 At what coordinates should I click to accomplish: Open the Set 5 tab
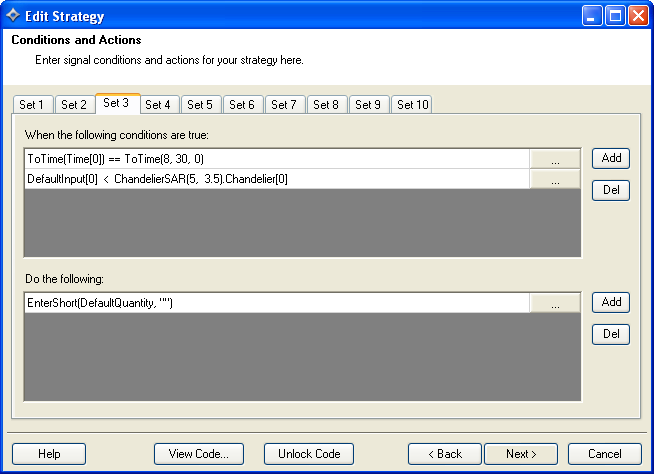(201, 104)
